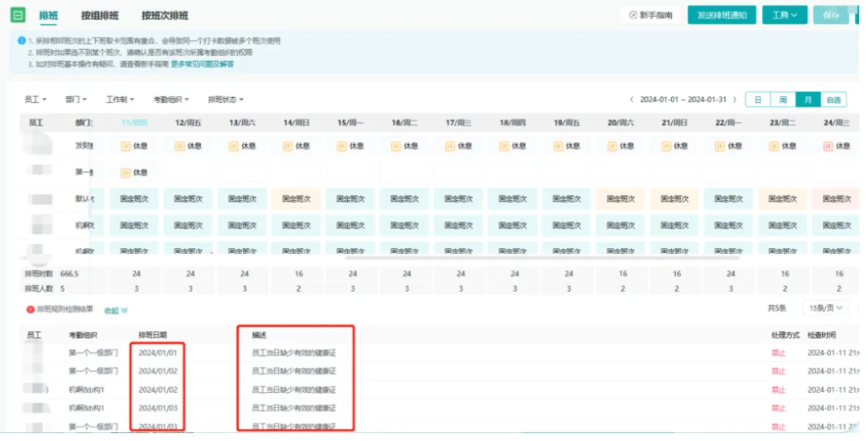The height and width of the screenshot is (441, 868).
Task: Click the green app logo icon
Action: (x=18, y=15)
